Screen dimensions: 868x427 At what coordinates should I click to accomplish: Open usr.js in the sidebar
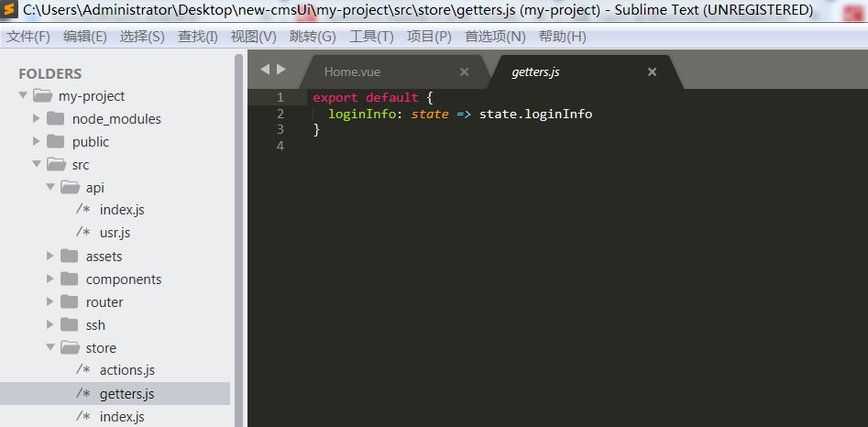tap(115, 233)
